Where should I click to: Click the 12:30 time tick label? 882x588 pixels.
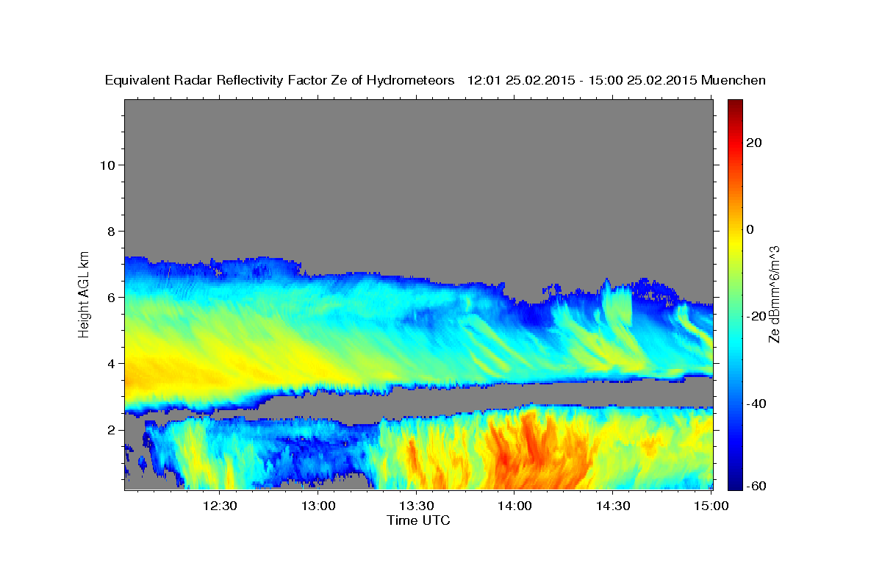(x=220, y=506)
